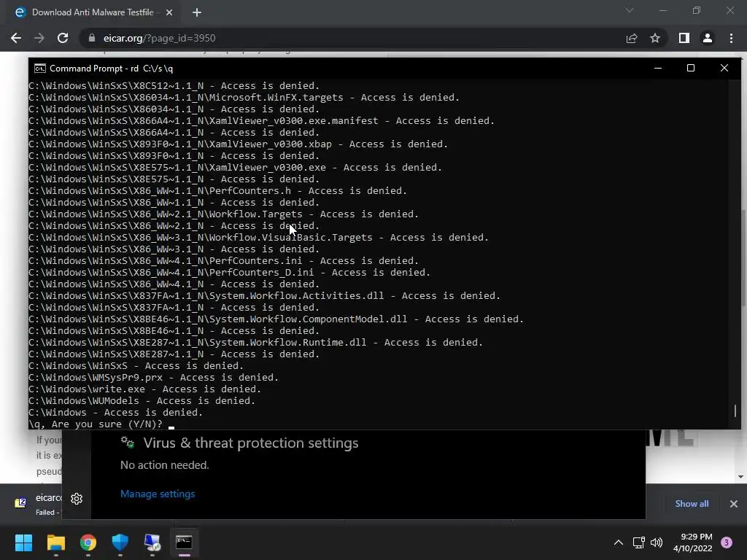Screen dimensions: 747x560
Task: Open File Explorer from taskbar
Action: 55,542
